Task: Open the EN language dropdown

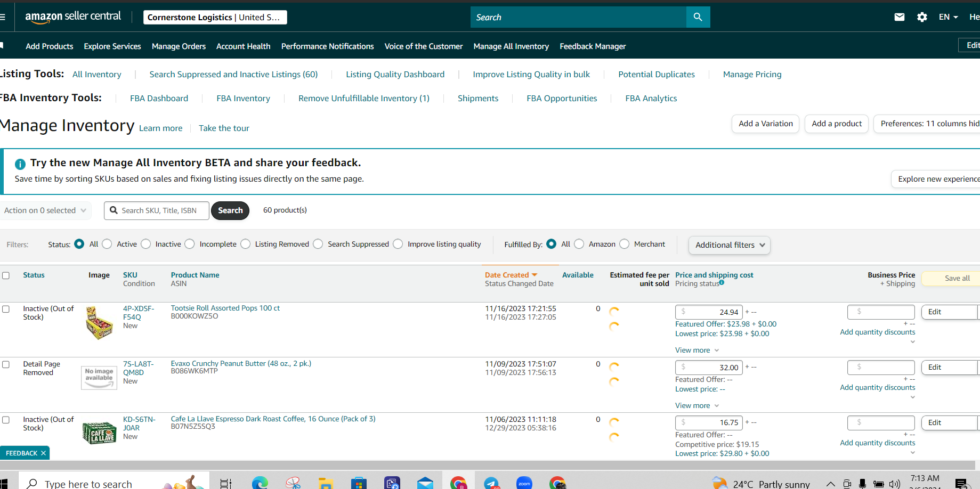Action: 949,17
